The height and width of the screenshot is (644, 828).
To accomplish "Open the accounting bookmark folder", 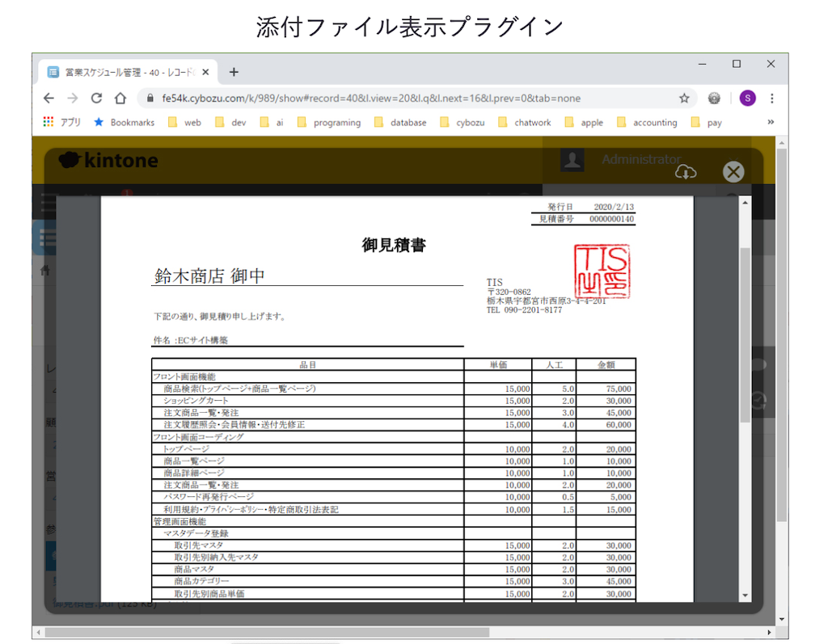I will point(647,123).
